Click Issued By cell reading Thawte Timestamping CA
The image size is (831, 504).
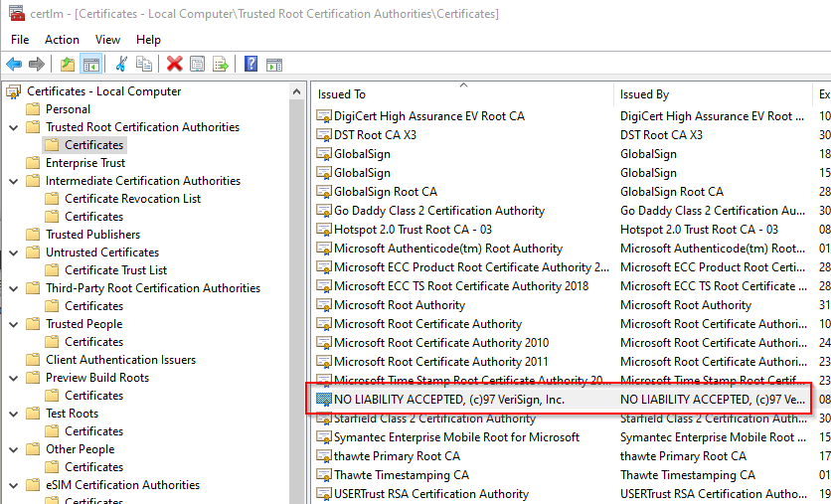click(688, 475)
